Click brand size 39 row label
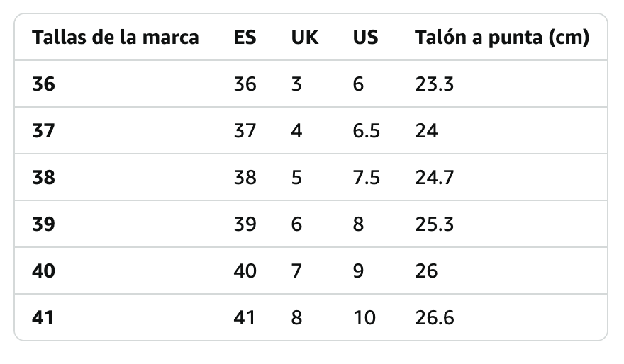Screen dimensions: 624x364 (x=43, y=224)
